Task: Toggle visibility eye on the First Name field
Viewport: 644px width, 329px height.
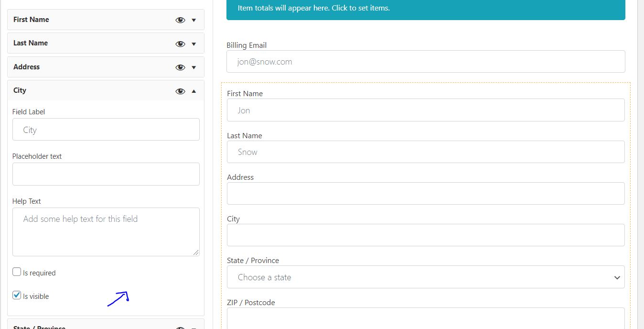Action: pyautogui.click(x=180, y=20)
